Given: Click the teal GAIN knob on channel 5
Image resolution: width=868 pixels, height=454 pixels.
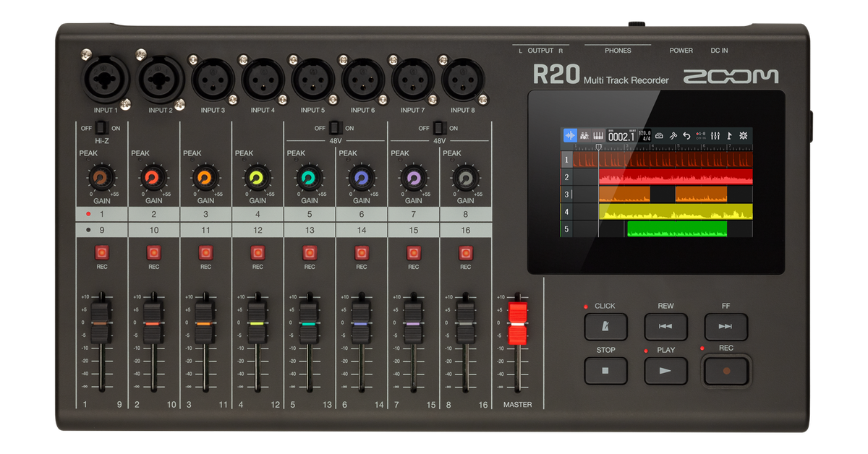Looking at the screenshot, I should point(310,177).
